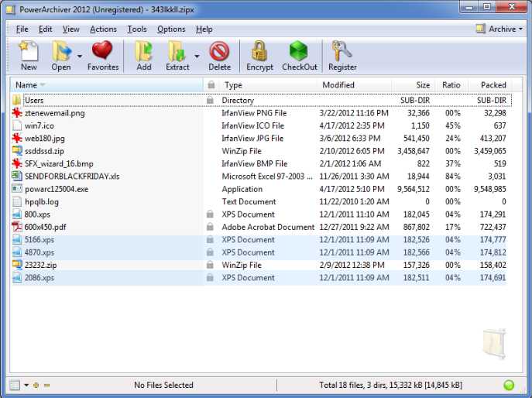Click the encrypted lock column header
This screenshot has height=398, width=532.
tap(211, 85)
